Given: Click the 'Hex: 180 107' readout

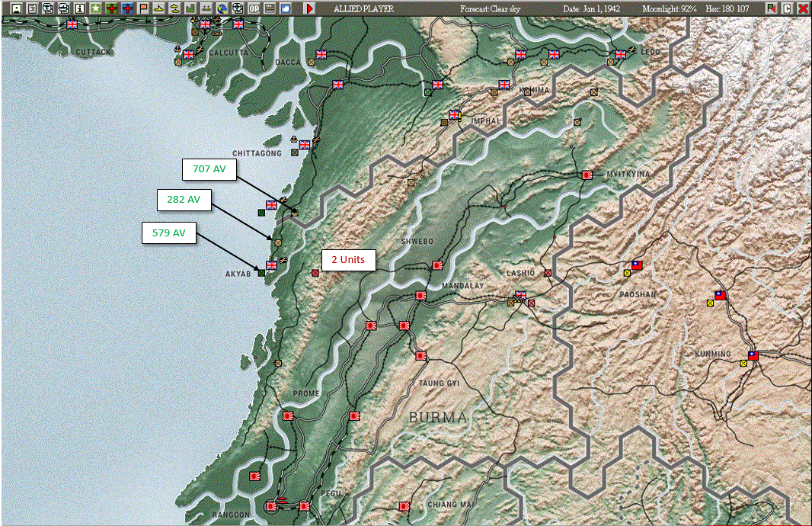Looking at the screenshot, I should pos(727,9).
